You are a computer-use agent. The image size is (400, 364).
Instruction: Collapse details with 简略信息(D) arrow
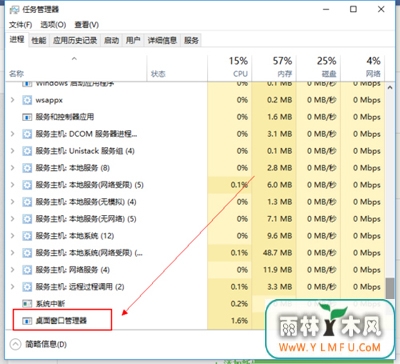coord(15,344)
